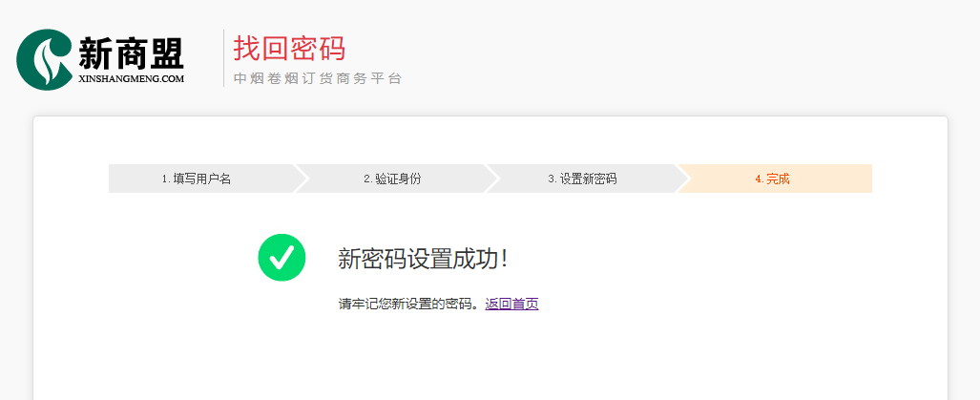Click the 新商盟 logo text
This screenshot has height=400, width=980.
[132, 53]
